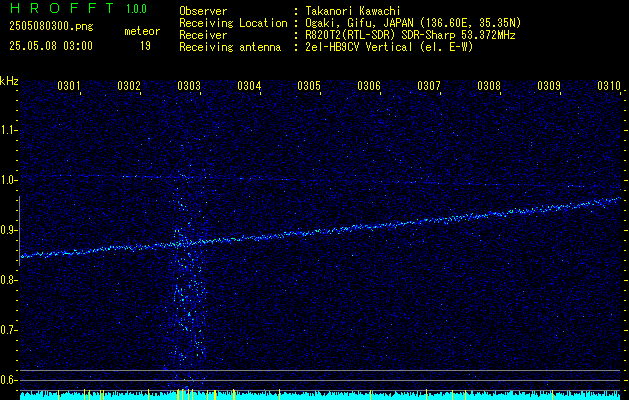Click the 'Receiving Location' label
The width and height of the screenshot is (629, 400).
coord(233,23)
